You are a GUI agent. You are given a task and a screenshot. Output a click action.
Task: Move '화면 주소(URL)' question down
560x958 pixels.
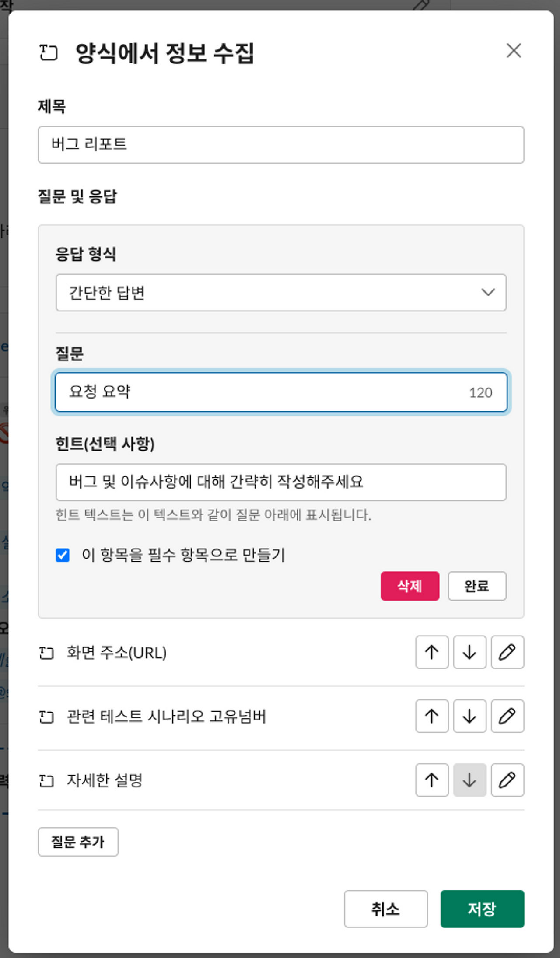[x=469, y=652]
